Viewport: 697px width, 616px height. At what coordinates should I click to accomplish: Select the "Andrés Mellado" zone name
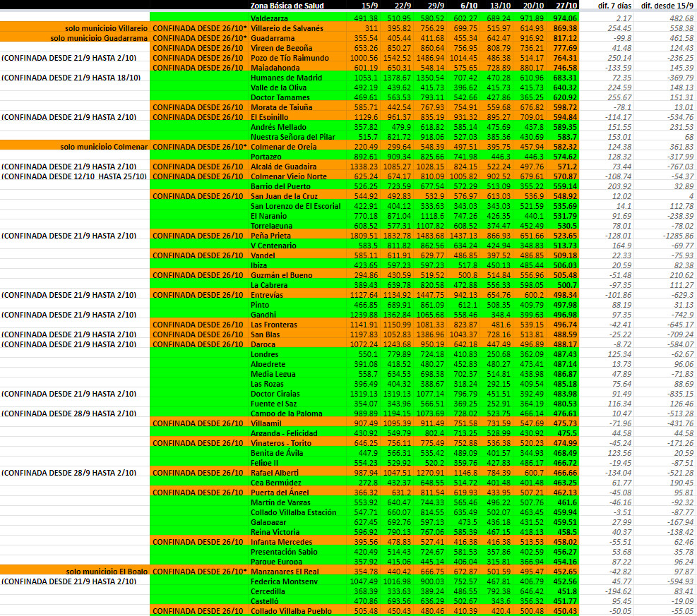(279, 127)
